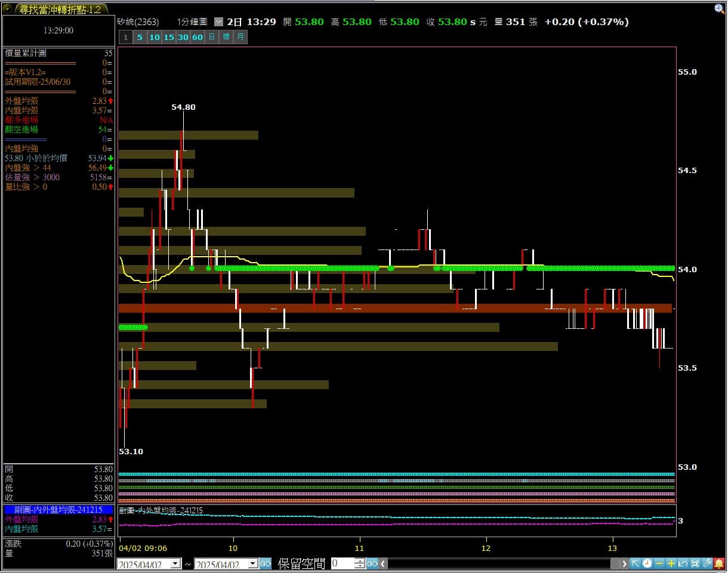Image resolution: width=728 pixels, height=573 pixels.
Task: Click the fit-to-screen frame icon
Action: [x=695, y=563]
